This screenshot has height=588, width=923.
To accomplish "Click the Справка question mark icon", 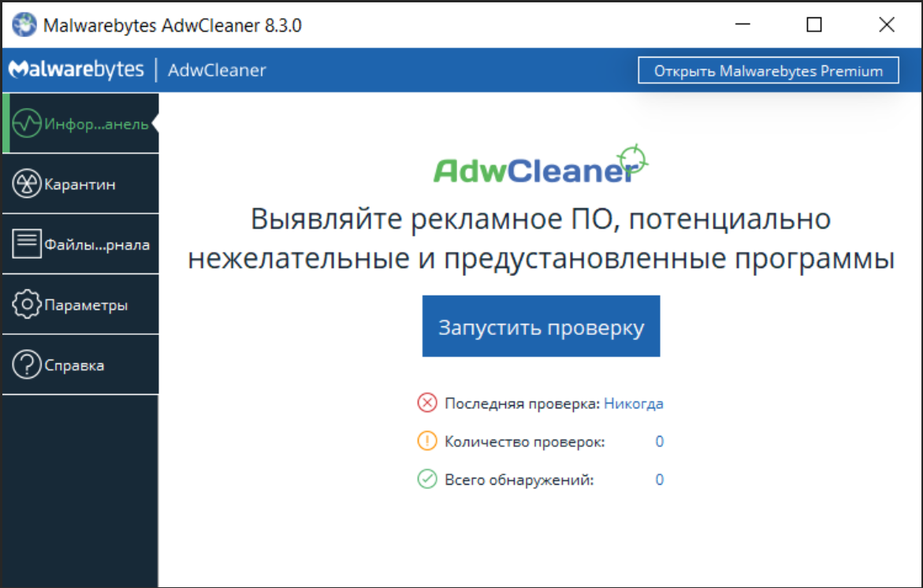I will [x=27, y=365].
